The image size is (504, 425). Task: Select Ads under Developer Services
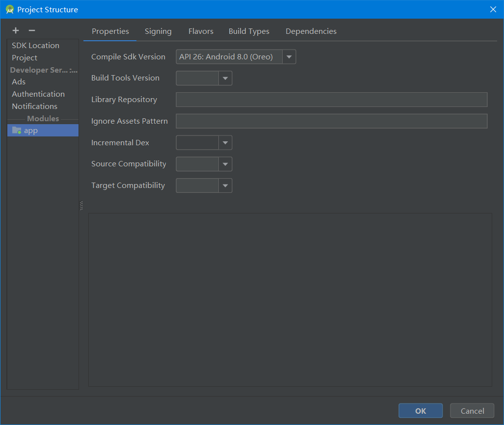[19, 81]
